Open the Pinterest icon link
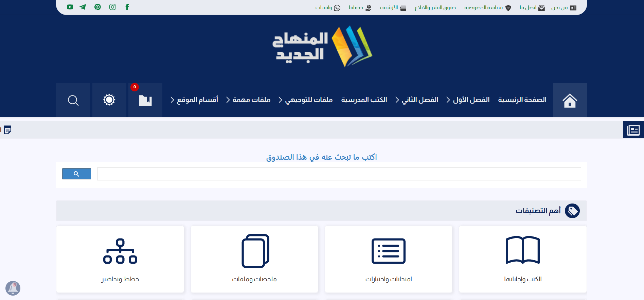Screen dimensions: 644x300 98,7
